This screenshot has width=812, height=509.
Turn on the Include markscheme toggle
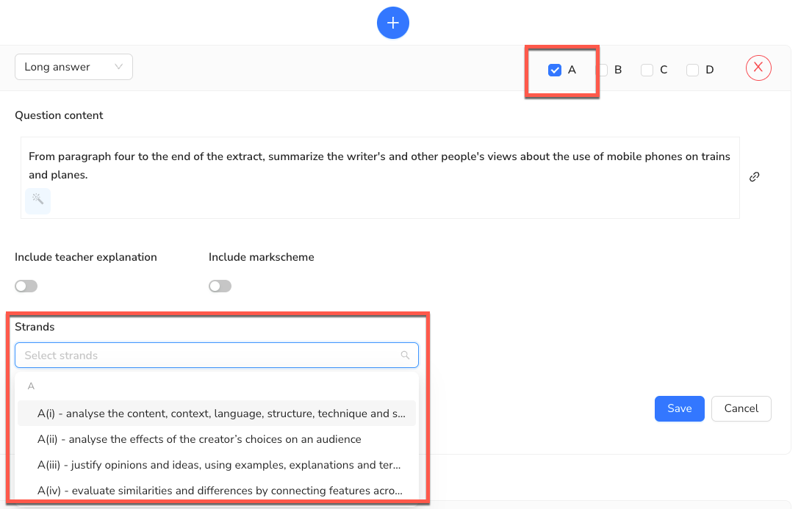coord(220,286)
